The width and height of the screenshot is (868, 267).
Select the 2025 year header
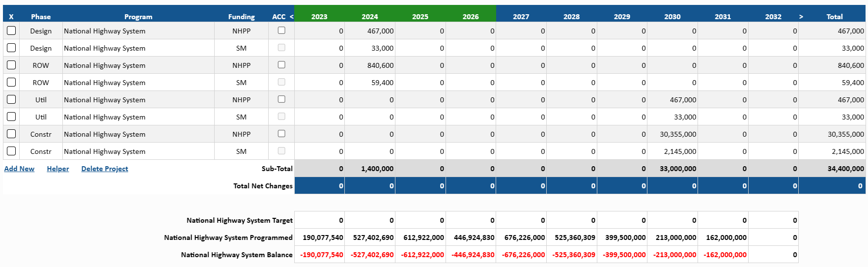point(420,16)
